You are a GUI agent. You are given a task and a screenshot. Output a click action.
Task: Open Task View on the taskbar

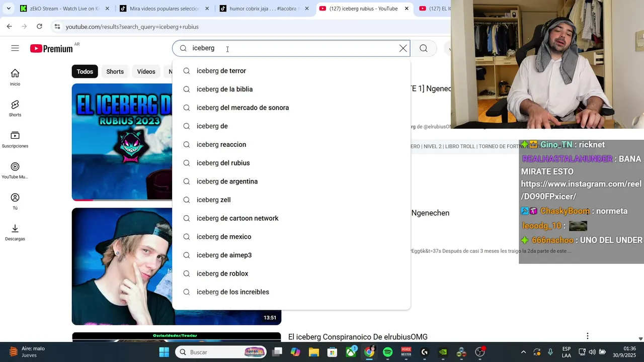pos(277,352)
